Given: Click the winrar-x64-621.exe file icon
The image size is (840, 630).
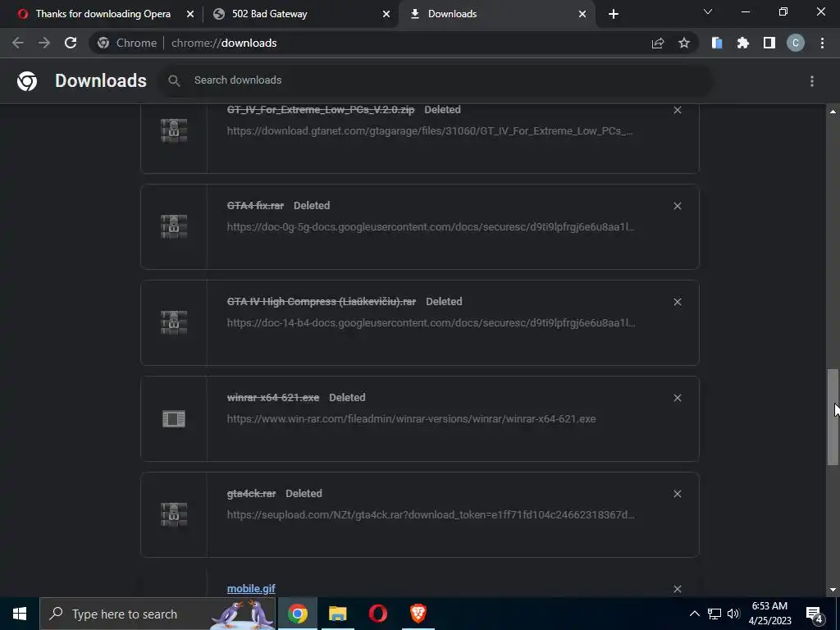Looking at the screenshot, I should coord(174,419).
